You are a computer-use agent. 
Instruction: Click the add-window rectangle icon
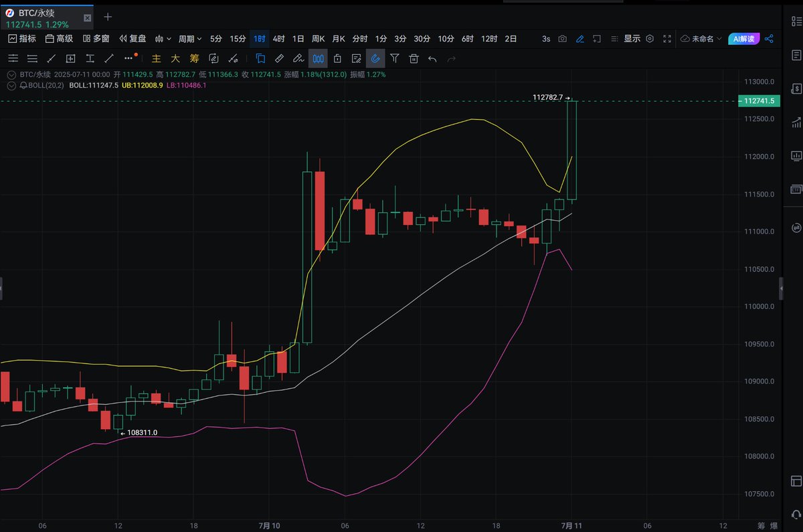(x=597, y=39)
